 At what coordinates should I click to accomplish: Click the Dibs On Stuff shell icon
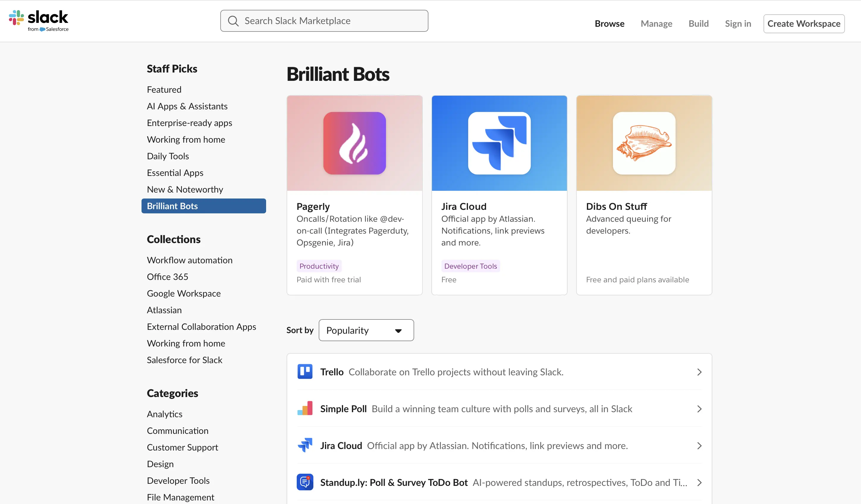pos(644,143)
